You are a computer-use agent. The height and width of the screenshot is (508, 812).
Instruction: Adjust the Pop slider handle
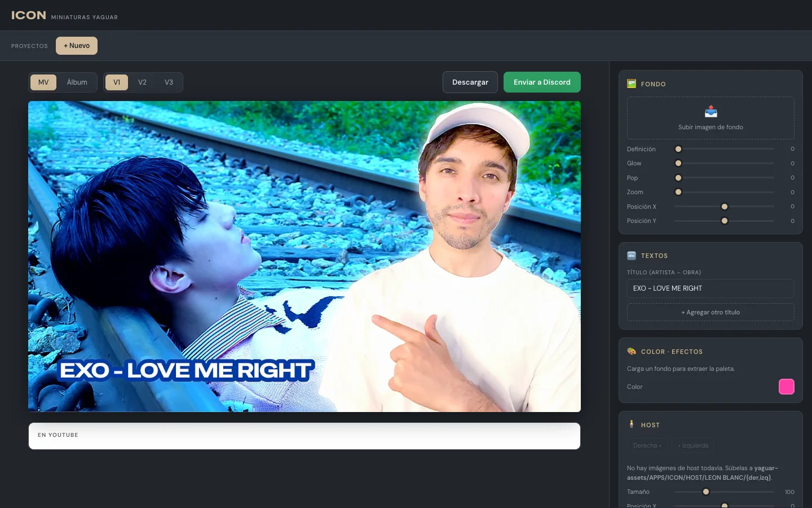click(678, 178)
